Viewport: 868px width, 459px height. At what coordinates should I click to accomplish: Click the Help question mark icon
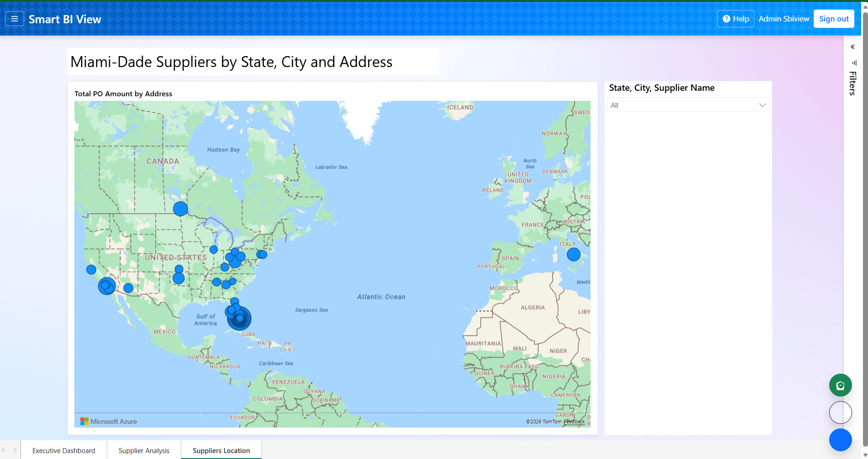[727, 19]
